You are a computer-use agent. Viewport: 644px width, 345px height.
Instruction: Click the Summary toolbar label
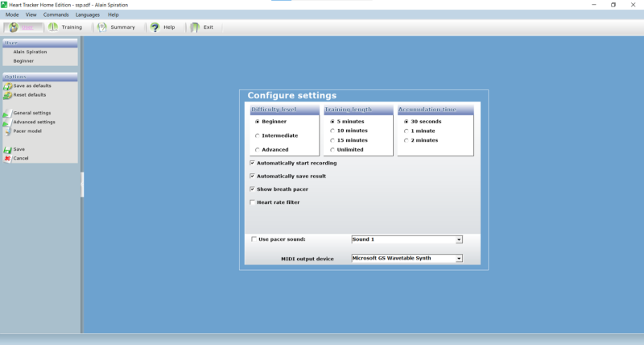click(122, 27)
